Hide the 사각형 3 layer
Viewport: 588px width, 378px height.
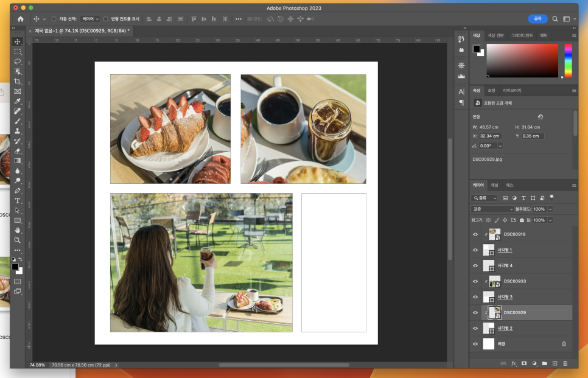pos(475,297)
